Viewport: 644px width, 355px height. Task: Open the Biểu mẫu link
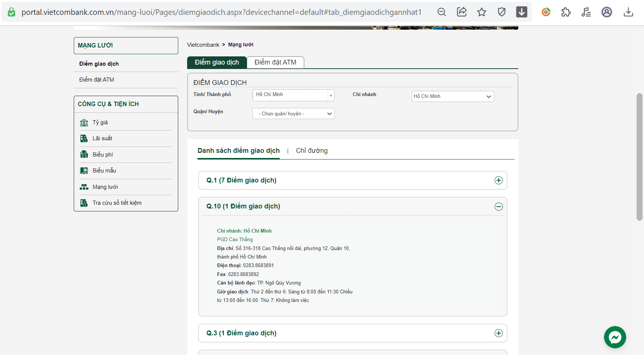[104, 171]
